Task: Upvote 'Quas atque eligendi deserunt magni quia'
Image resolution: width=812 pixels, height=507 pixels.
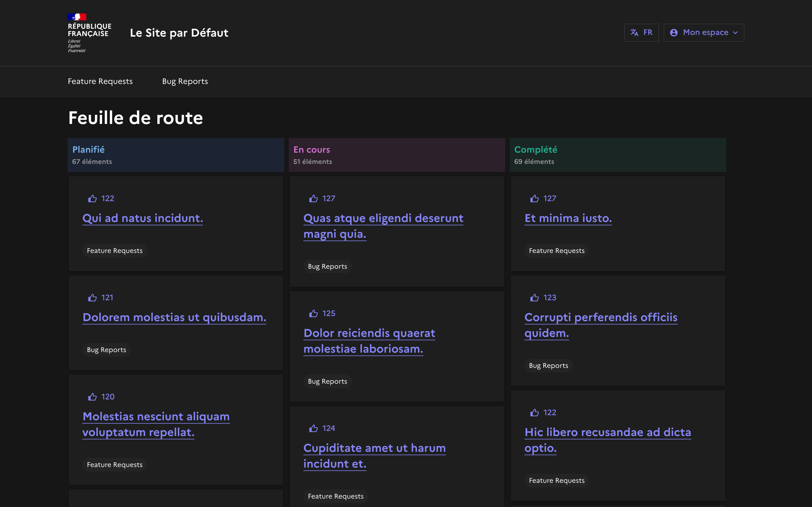Action: tap(314, 199)
